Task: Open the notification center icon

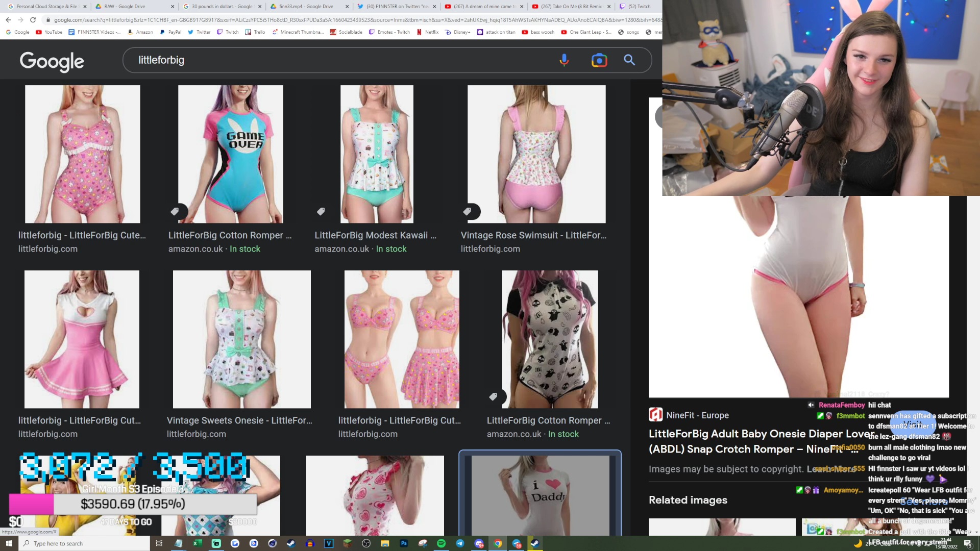Action: coord(967,543)
